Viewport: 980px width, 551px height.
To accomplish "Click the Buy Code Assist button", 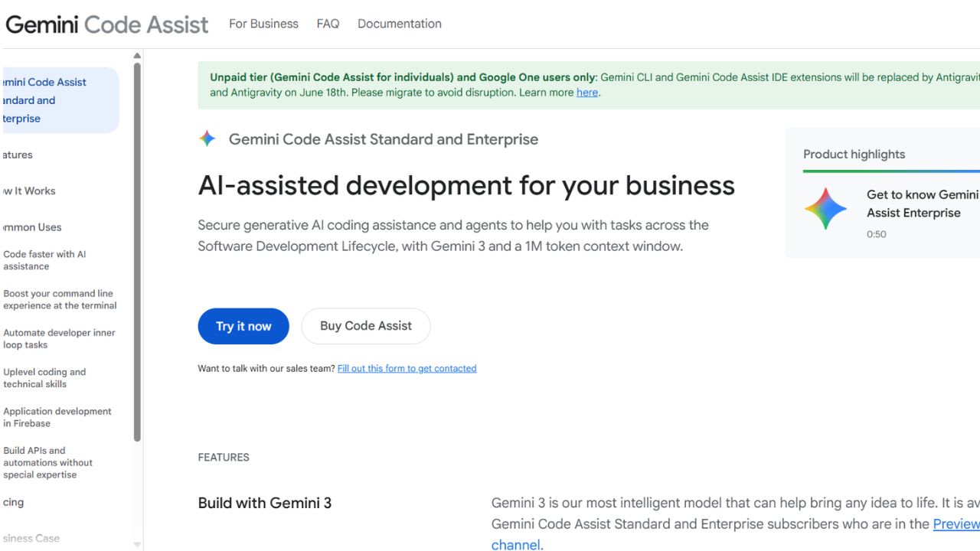I will tap(366, 326).
